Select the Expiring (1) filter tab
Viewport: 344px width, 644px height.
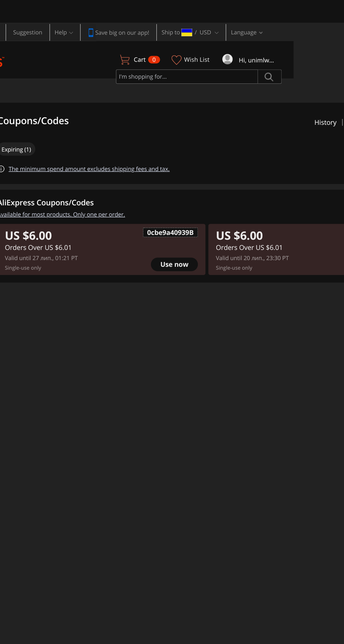pos(17,149)
